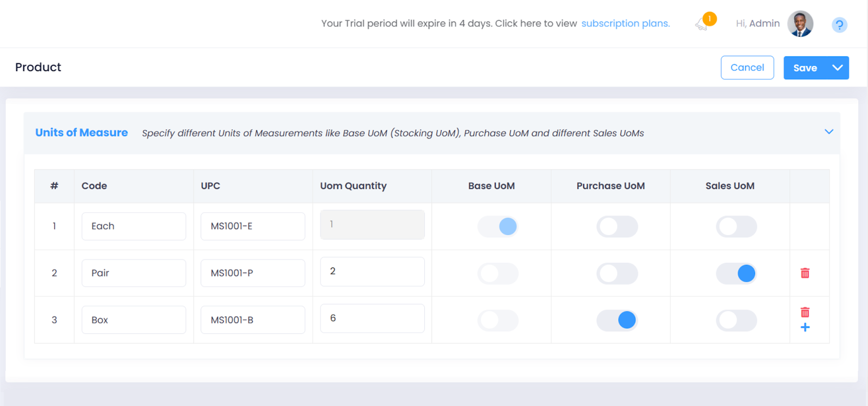Viewport: 868px width, 406px height.
Task: Enable Sales UoM for Box row
Action: pos(736,320)
